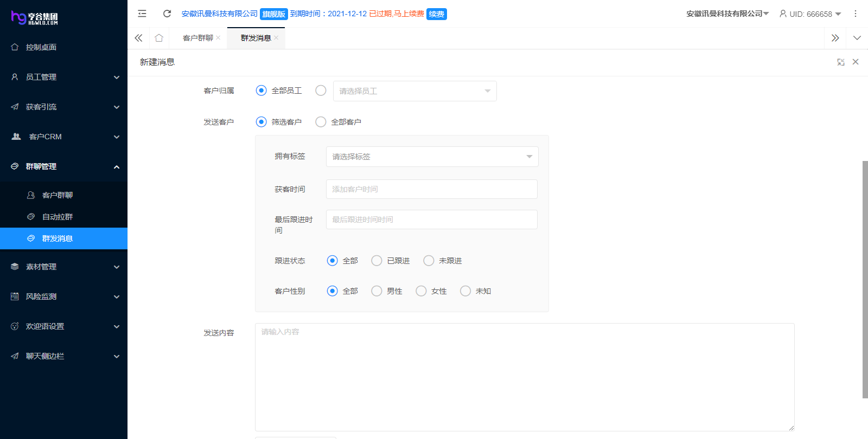Select the 全部客户 radio option
This screenshot has height=439, width=868.
pos(321,122)
